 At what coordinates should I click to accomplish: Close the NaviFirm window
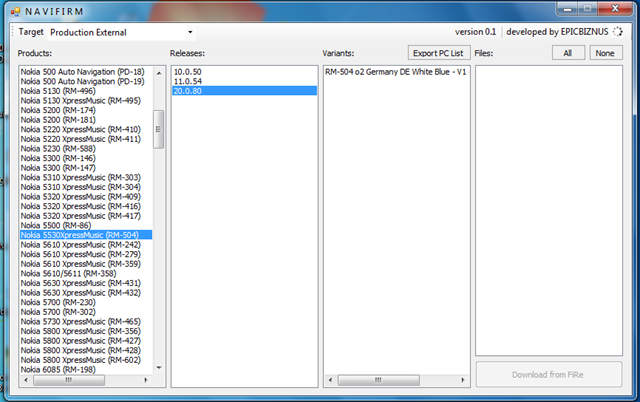(x=616, y=9)
